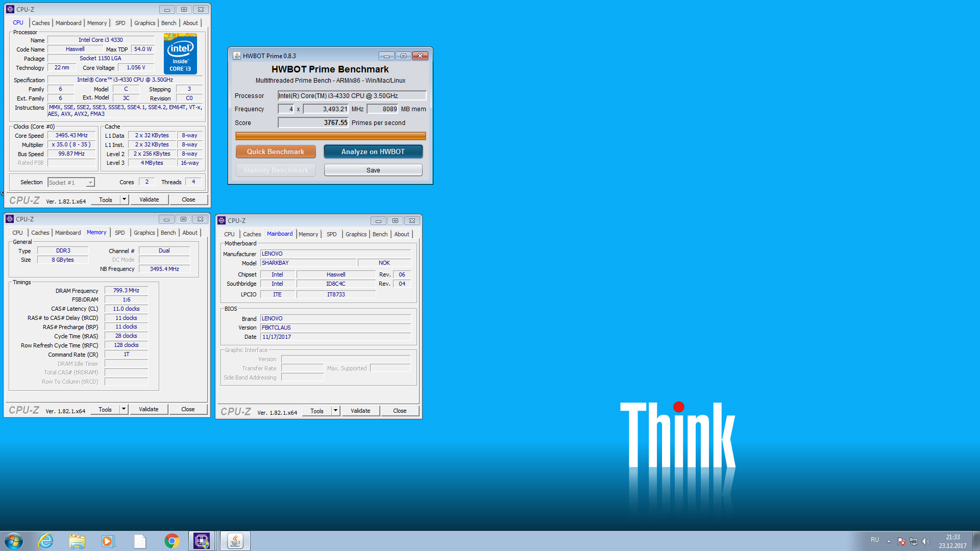Show hidden tray icons arrow

[x=889, y=541]
